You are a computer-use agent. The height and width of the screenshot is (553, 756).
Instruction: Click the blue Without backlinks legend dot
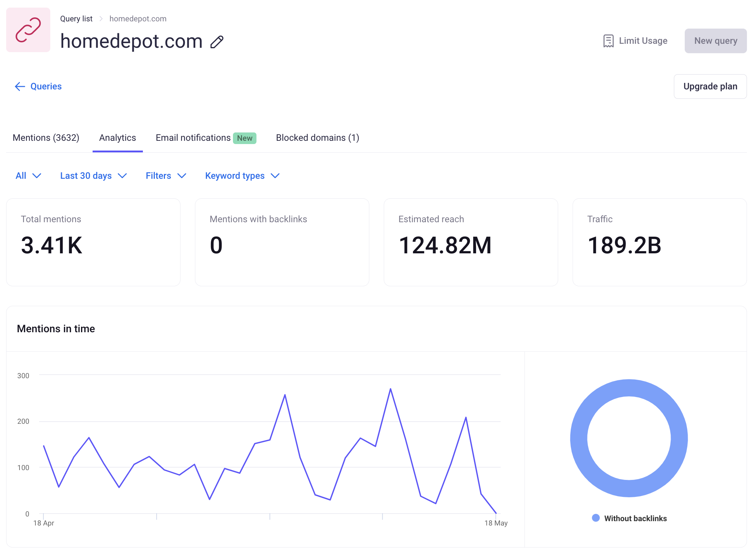point(596,518)
